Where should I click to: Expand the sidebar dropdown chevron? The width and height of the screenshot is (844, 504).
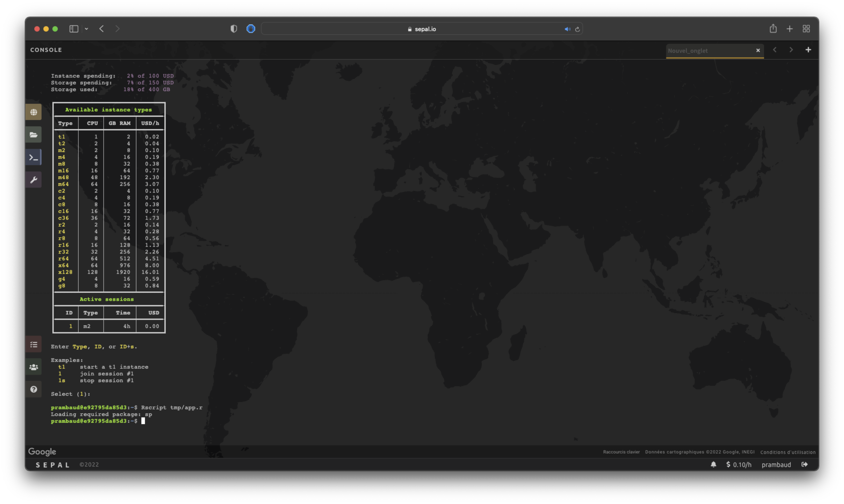[87, 29]
